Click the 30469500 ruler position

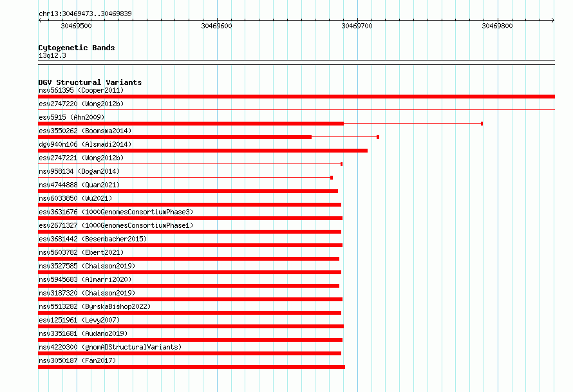(77, 26)
